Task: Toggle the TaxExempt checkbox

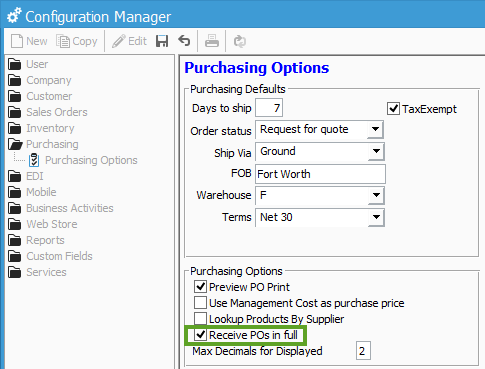Action: point(393,109)
